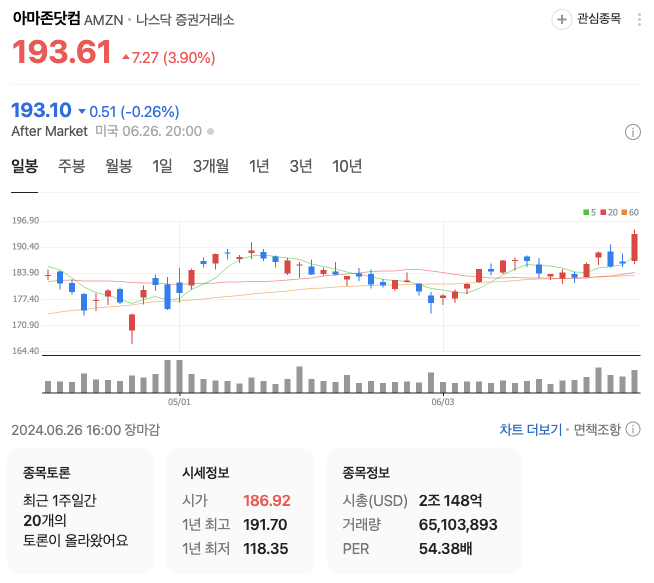Click the 05/01 date marker on chart axis
654x583 pixels.
(179, 402)
